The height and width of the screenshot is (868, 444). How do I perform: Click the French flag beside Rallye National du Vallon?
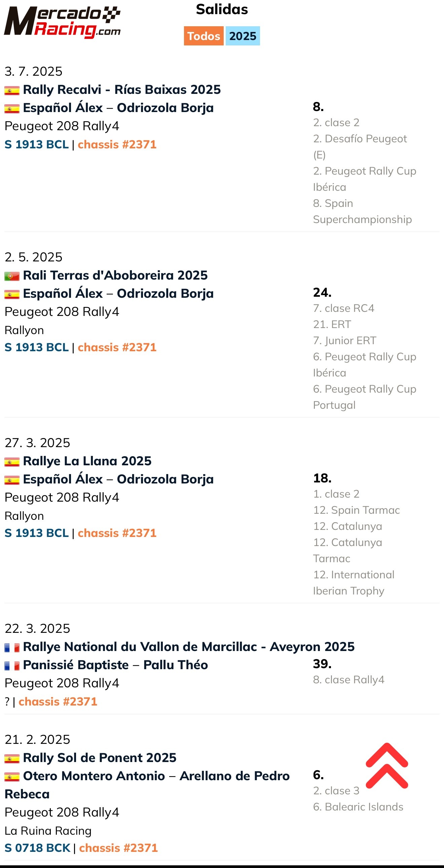point(12,647)
